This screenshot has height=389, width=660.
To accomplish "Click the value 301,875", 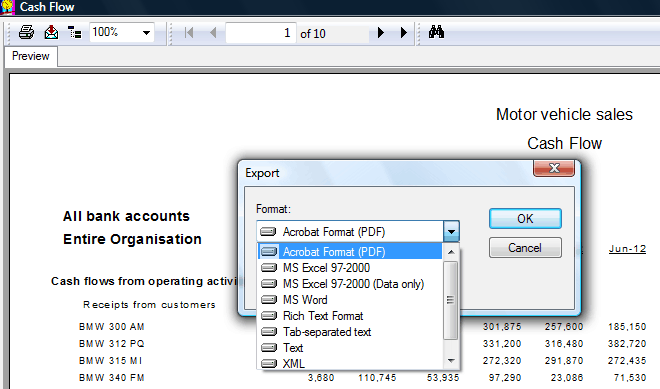I will point(502,327).
